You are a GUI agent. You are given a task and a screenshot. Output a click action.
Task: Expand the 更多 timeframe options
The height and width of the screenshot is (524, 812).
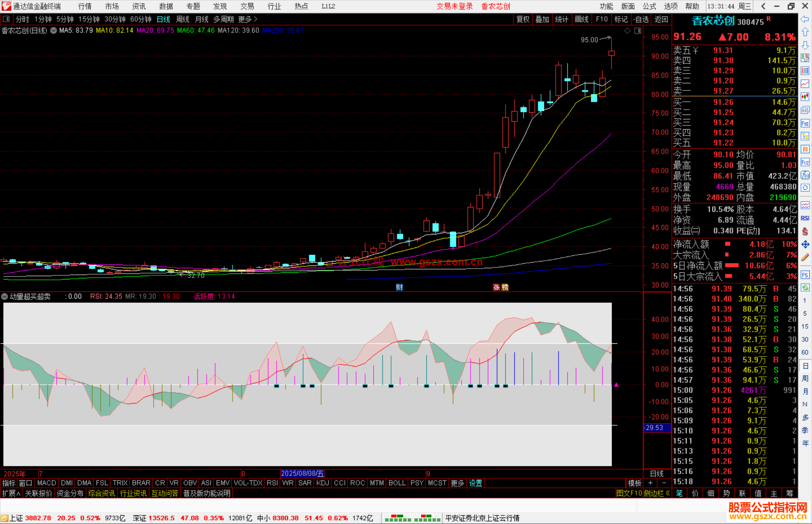tap(248, 19)
